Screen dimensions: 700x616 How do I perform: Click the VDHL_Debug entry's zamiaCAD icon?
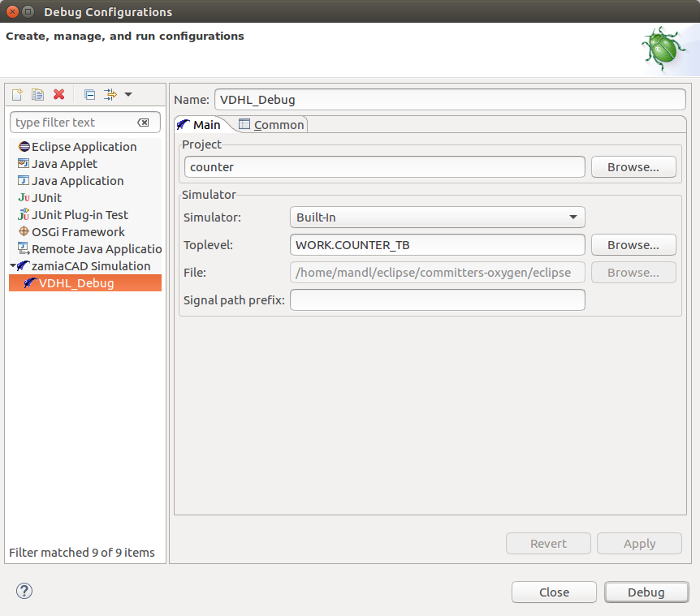coord(30,282)
